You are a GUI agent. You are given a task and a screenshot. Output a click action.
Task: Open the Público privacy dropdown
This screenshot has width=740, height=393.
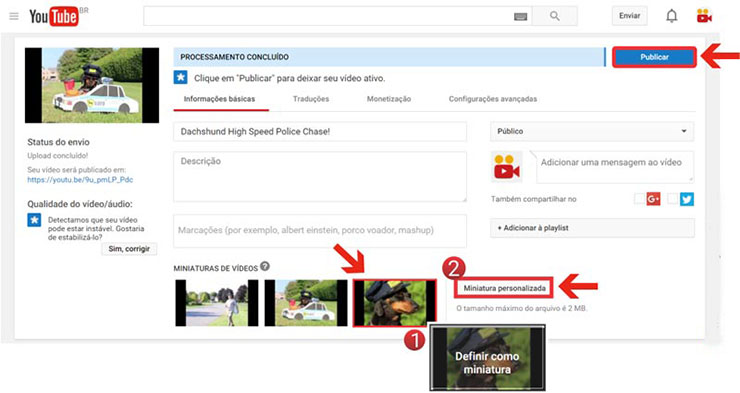point(592,131)
